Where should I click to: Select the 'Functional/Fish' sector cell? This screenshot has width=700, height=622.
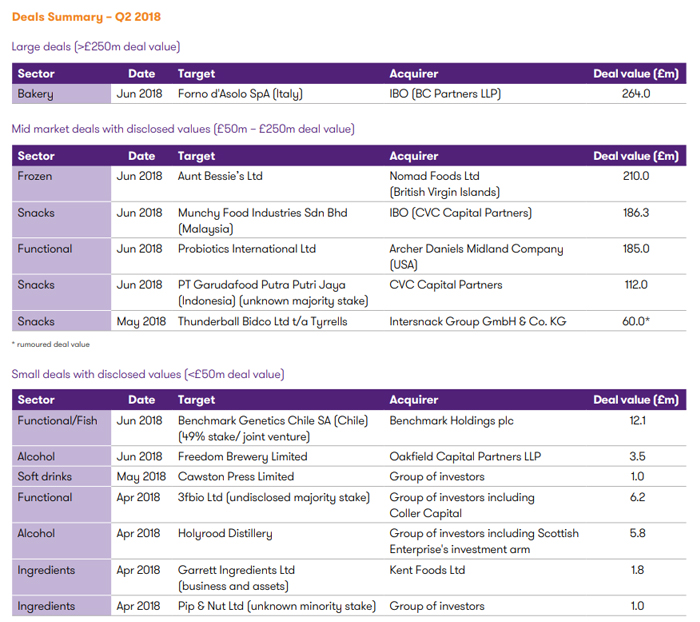click(61, 427)
